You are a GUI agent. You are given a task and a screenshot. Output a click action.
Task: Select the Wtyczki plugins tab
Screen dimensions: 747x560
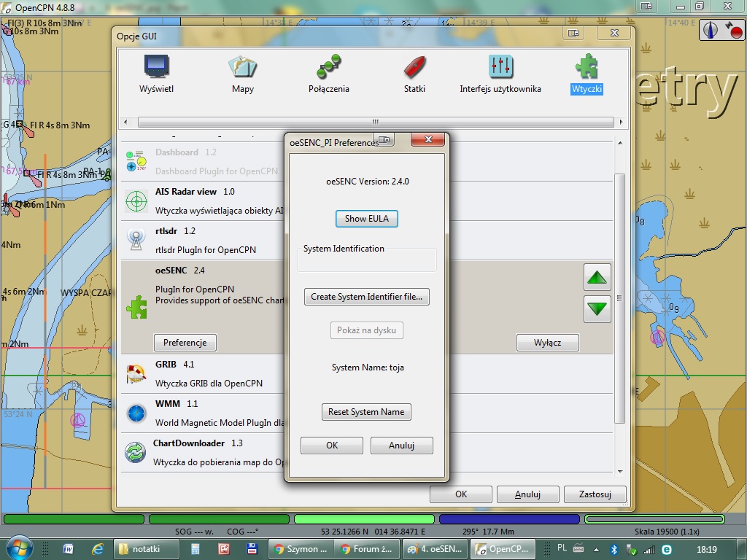pos(587,74)
